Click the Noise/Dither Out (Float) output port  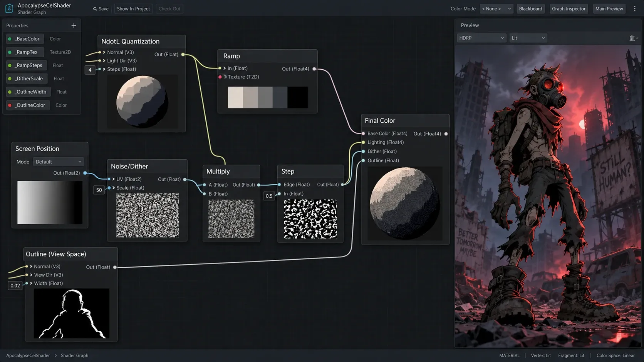(x=185, y=179)
